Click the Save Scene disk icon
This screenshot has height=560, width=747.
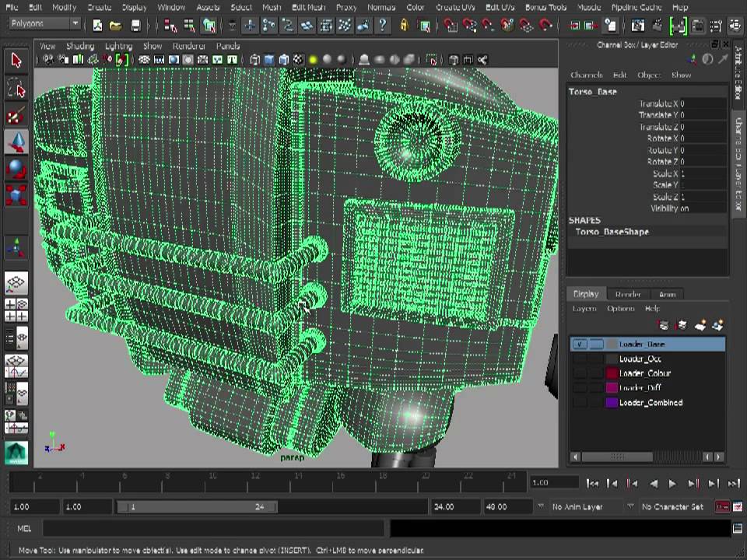135,26
